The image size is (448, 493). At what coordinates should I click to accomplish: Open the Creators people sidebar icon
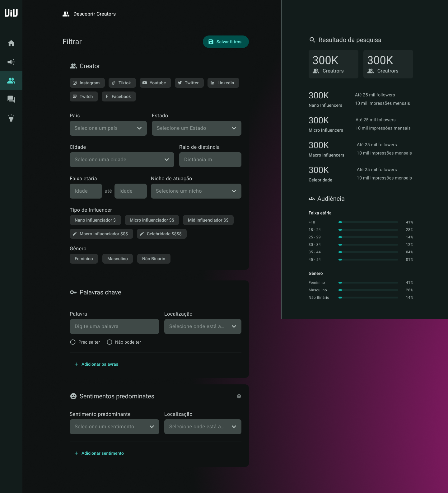click(x=11, y=81)
